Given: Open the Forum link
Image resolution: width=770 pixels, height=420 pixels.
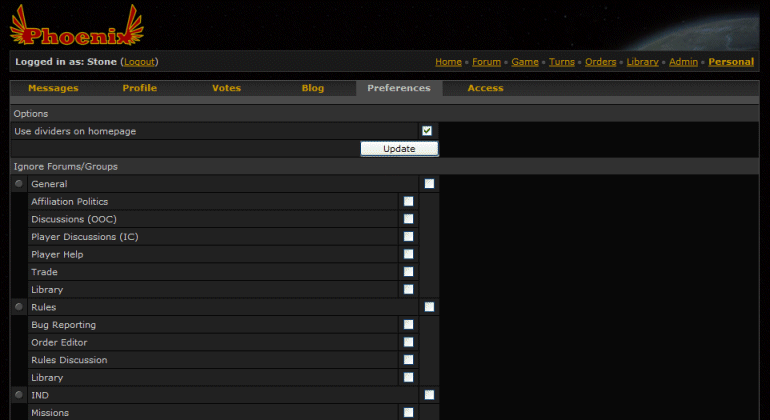Looking at the screenshot, I should coord(487,62).
